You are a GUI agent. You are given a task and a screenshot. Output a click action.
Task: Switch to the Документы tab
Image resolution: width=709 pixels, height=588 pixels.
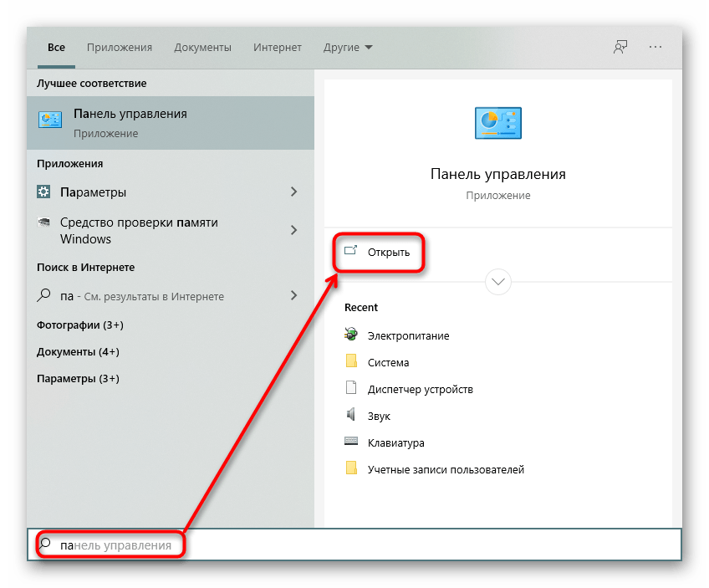click(202, 48)
